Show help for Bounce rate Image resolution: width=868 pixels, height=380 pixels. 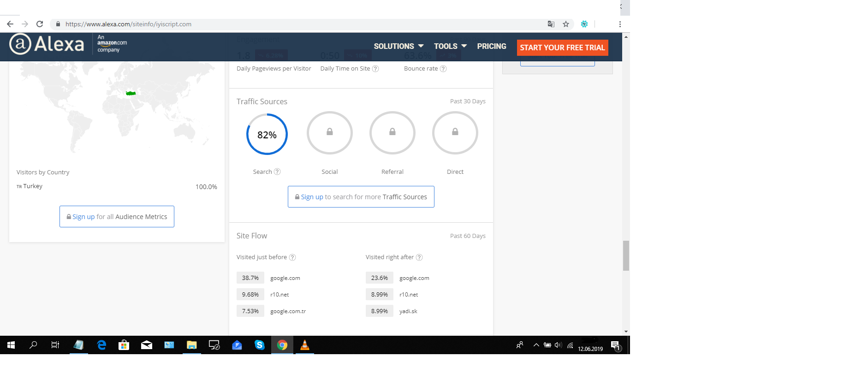click(x=443, y=69)
